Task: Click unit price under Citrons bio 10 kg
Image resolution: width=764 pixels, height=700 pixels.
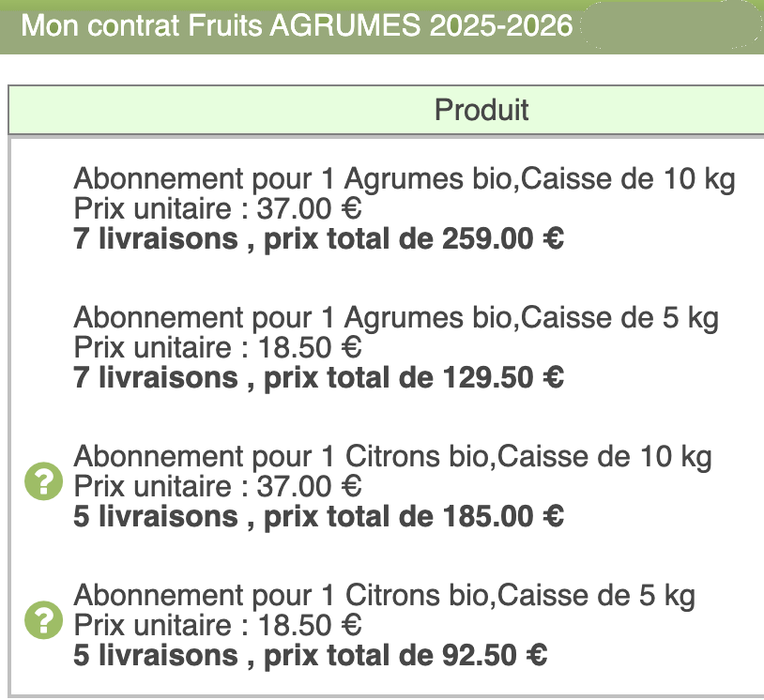Action: (218, 487)
